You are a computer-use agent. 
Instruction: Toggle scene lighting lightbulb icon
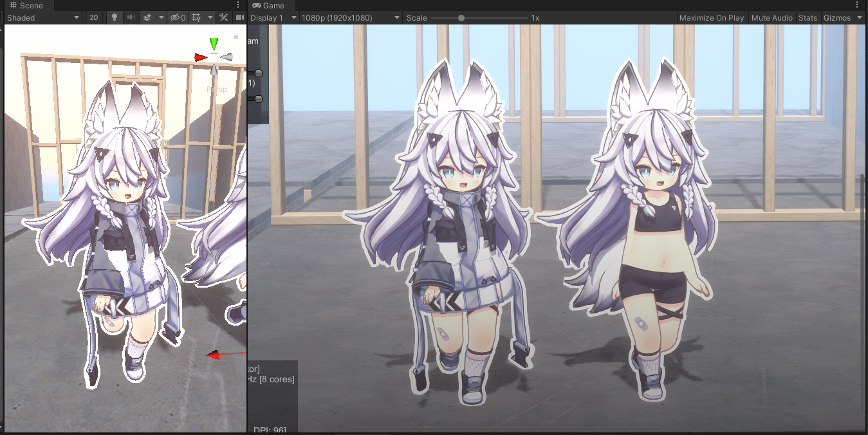[x=115, y=18]
